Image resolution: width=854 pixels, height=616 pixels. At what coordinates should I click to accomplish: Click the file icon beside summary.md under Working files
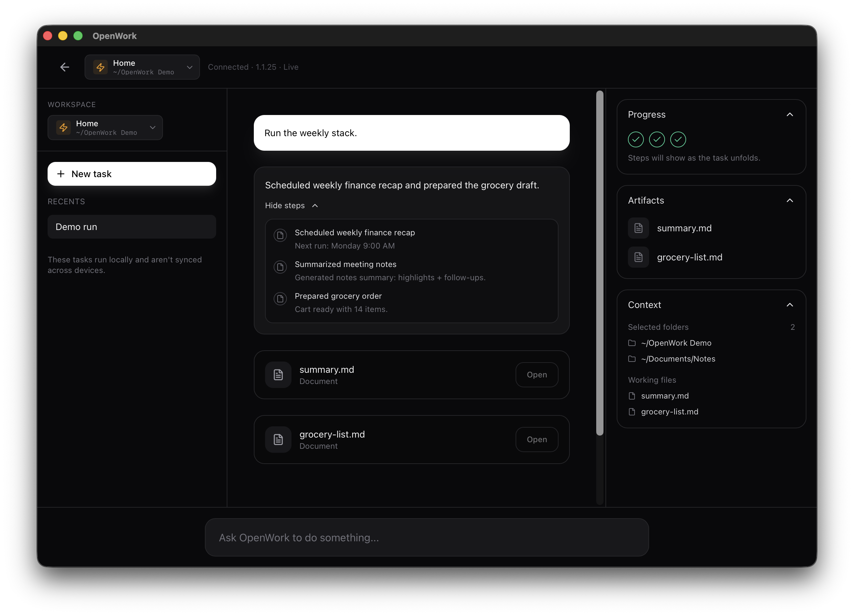pyautogui.click(x=633, y=396)
